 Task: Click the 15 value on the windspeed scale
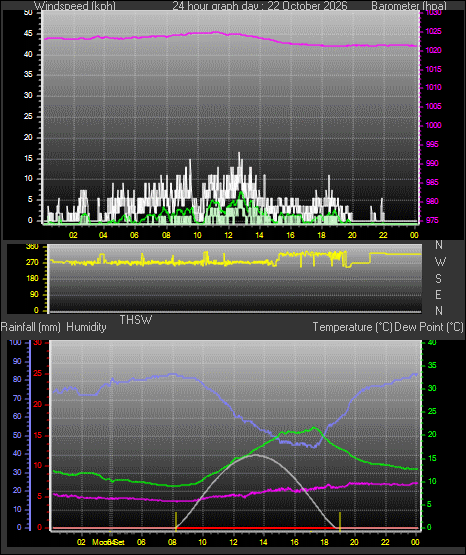[x=28, y=158]
